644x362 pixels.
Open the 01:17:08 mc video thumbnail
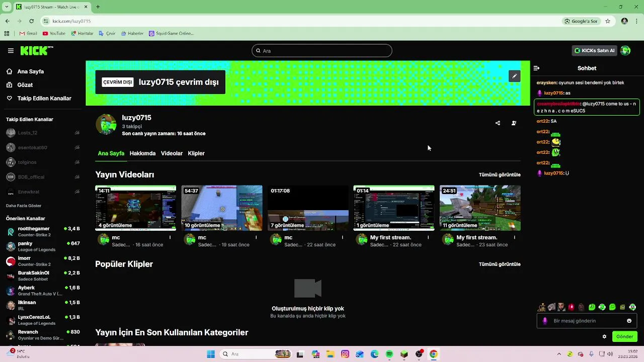pos(308,208)
